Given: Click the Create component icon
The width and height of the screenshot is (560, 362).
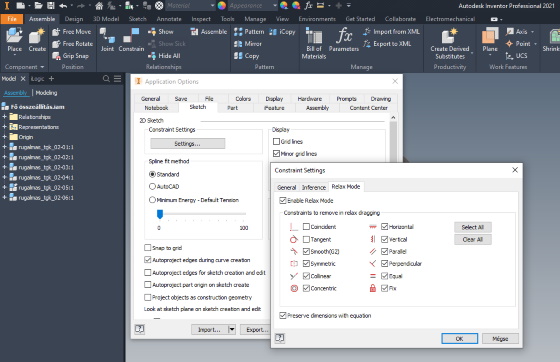Looking at the screenshot, I should pyautogui.click(x=37, y=40).
